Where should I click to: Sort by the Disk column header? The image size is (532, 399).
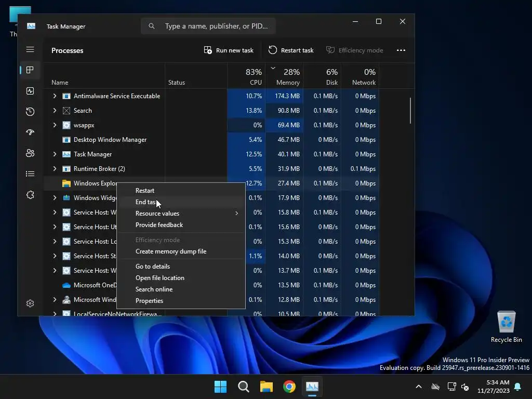[322, 76]
